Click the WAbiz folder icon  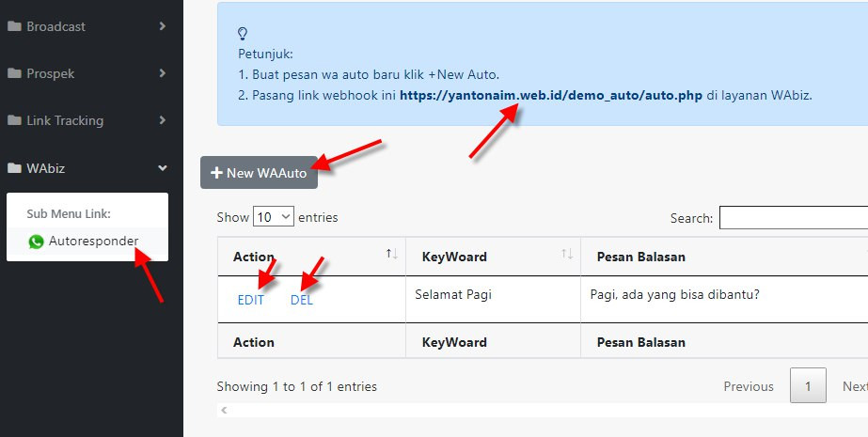pyautogui.click(x=14, y=167)
